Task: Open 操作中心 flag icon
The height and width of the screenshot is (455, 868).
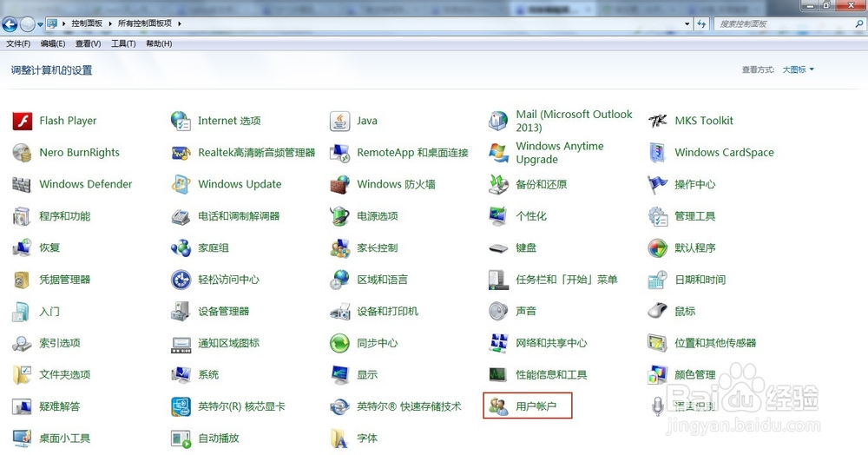Action: point(658,184)
